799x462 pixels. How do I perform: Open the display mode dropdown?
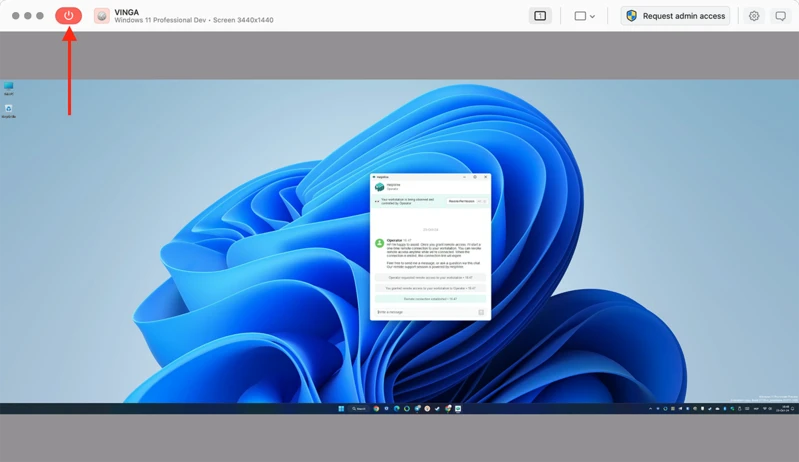584,16
